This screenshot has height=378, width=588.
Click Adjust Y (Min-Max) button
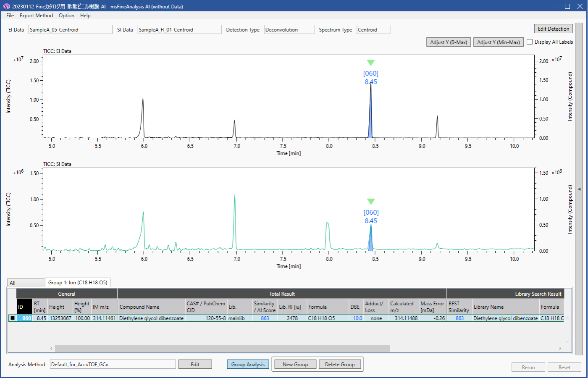(x=499, y=42)
